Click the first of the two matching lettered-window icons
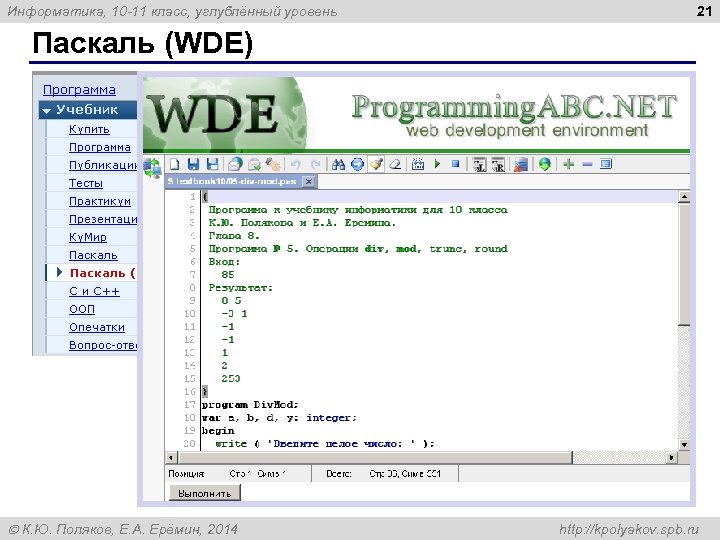The width and height of the screenshot is (720, 540). (479, 164)
